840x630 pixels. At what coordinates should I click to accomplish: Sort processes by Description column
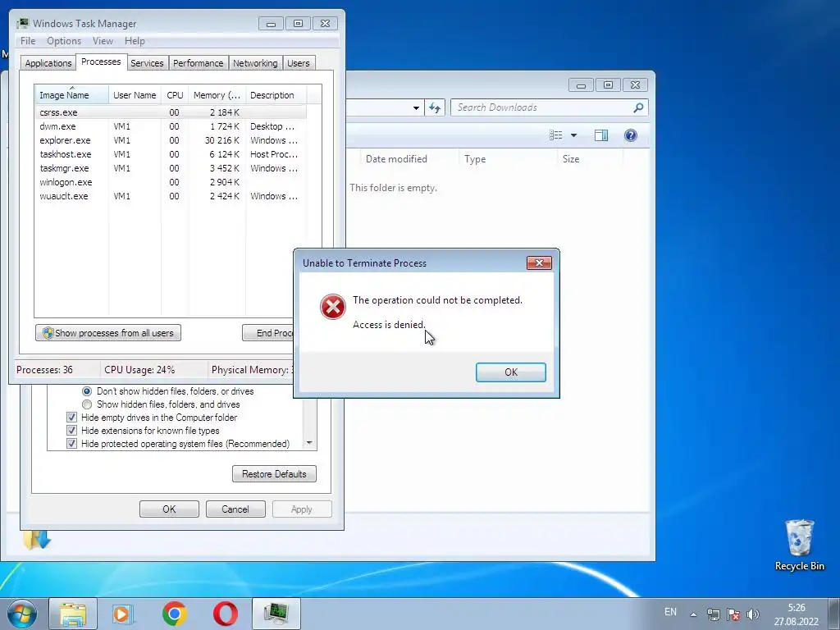point(276,95)
